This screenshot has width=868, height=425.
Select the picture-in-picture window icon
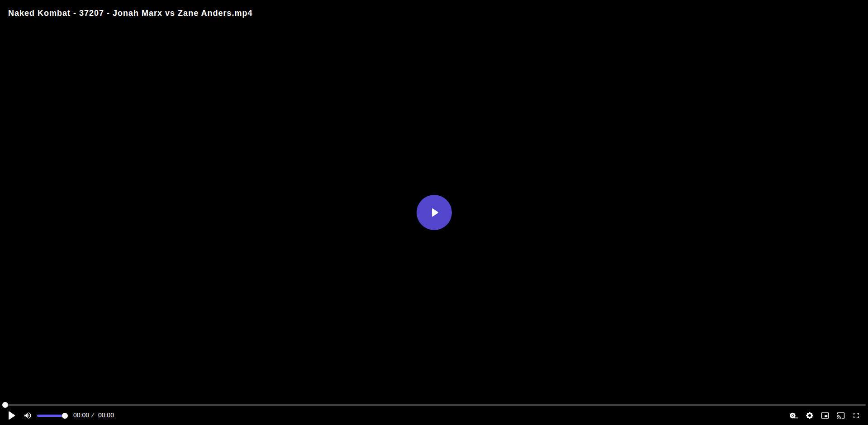point(825,416)
